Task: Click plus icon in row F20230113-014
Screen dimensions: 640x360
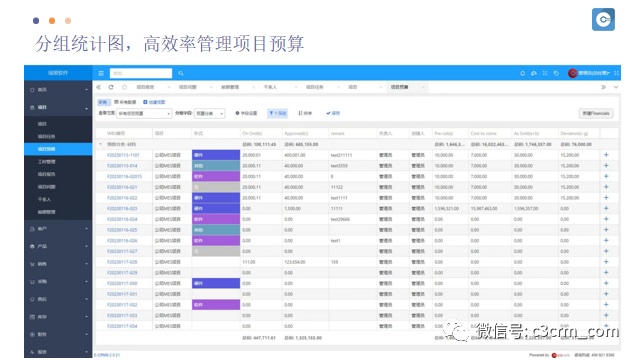Action: [606, 165]
